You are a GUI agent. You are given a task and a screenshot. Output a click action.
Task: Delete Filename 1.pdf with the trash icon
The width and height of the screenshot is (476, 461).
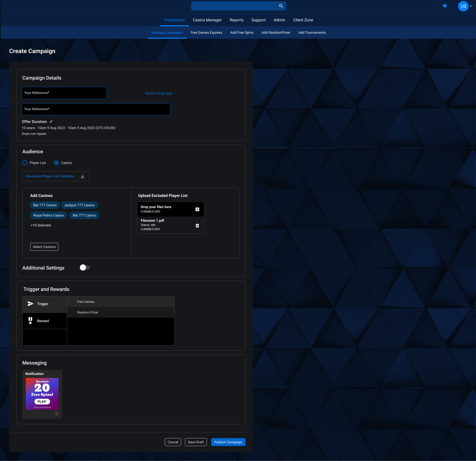coord(197,226)
